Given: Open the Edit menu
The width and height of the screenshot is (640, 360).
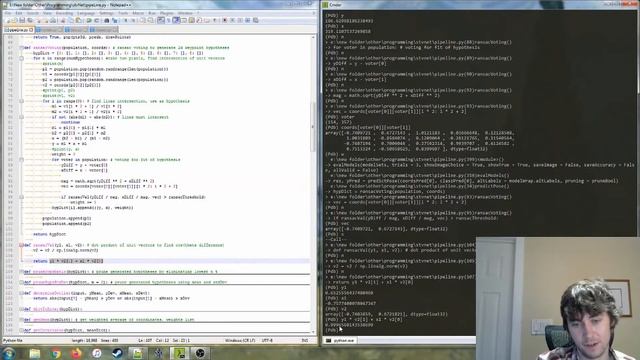Looking at the screenshot, I should (19, 13).
